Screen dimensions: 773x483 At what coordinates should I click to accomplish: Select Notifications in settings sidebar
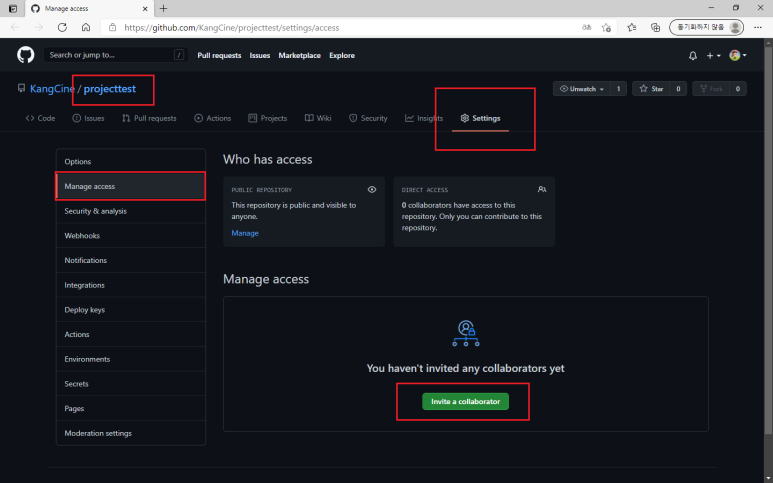point(131,260)
